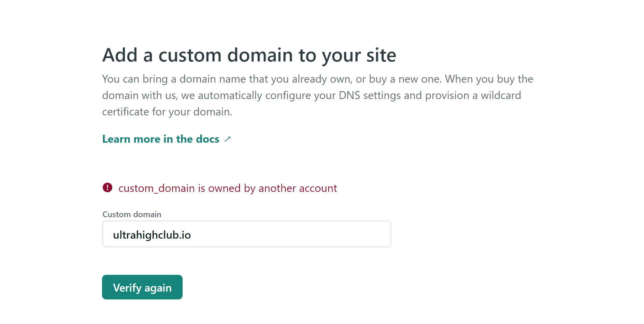Click the Custom domain field label
The height and width of the screenshot is (324, 644).
tap(132, 214)
